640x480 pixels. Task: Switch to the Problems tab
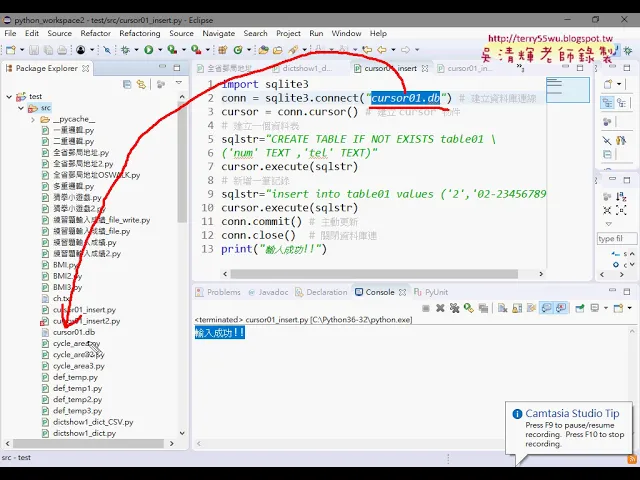point(219,292)
